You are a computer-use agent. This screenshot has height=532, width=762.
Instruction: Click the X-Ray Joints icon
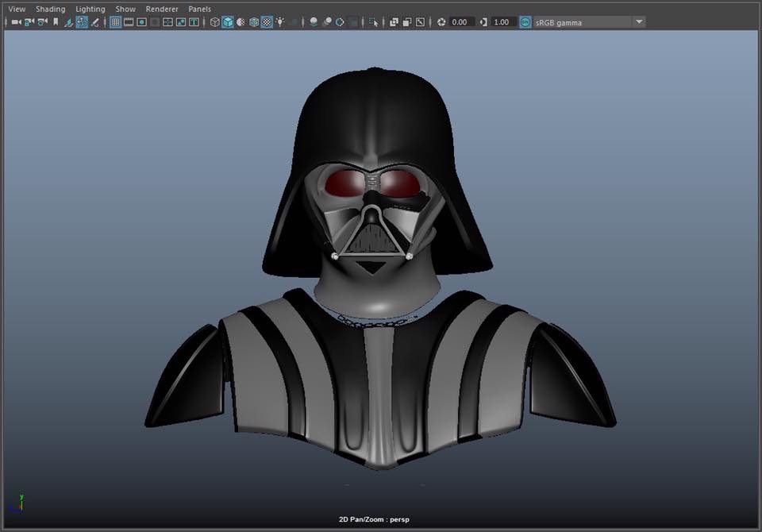click(x=421, y=22)
